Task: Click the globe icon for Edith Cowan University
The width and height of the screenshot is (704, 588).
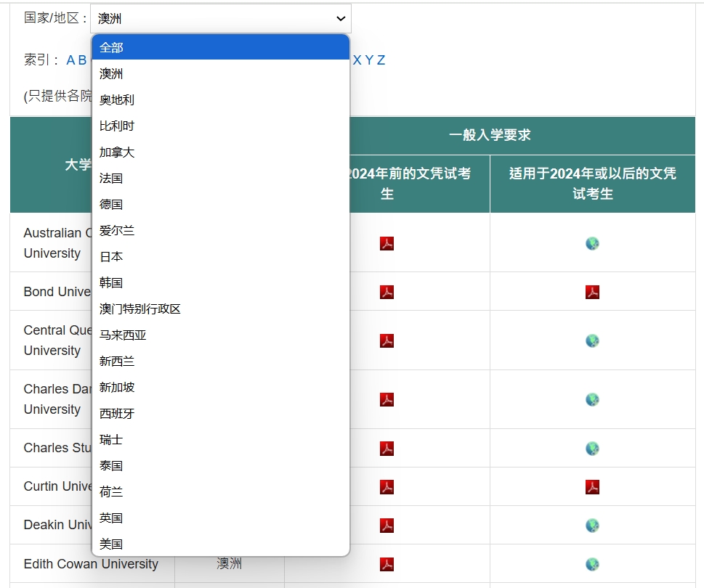Action: point(591,564)
